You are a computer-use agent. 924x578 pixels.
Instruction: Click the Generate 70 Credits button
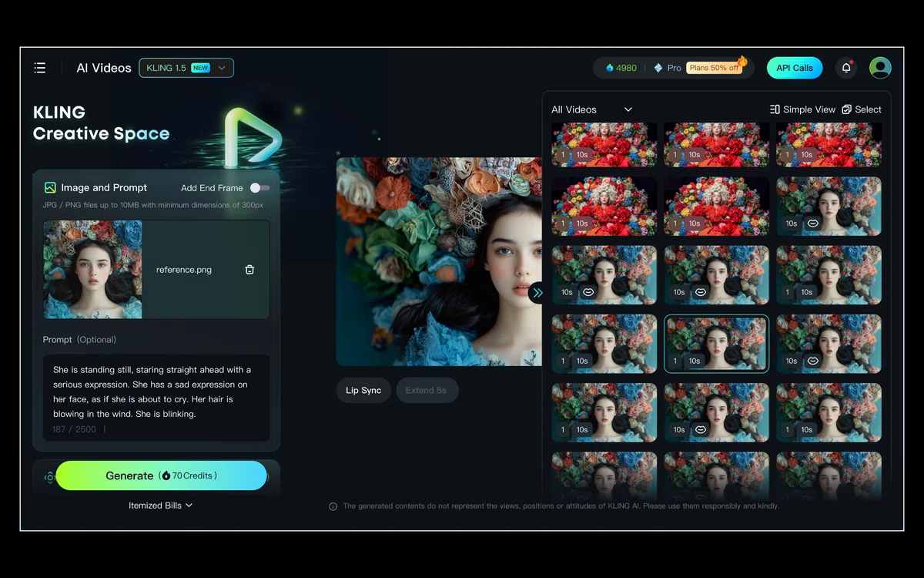[162, 476]
